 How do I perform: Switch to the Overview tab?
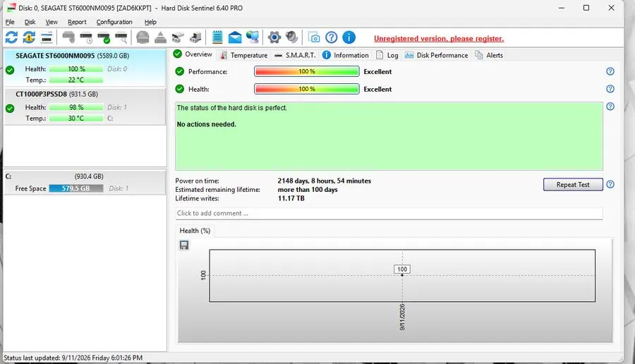coord(193,54)
